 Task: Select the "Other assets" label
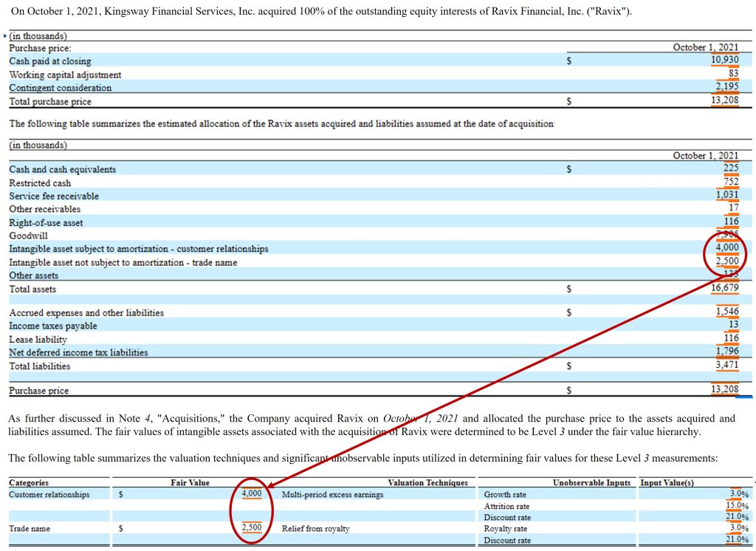(x=34, y=275)
